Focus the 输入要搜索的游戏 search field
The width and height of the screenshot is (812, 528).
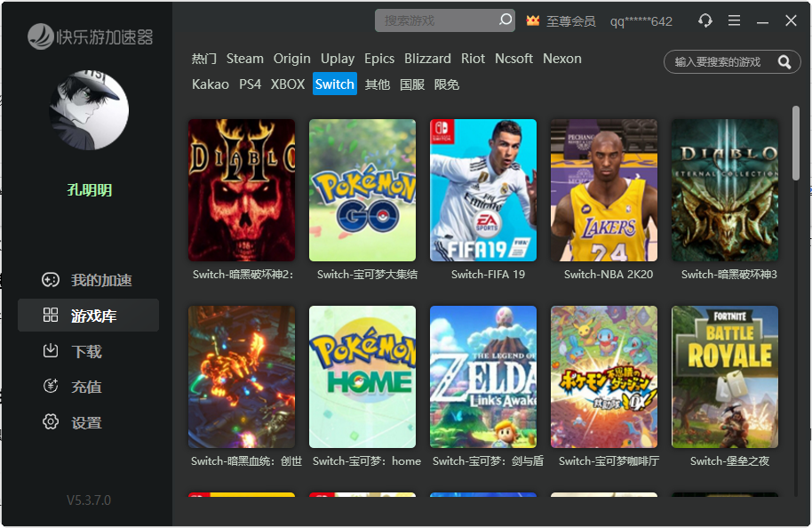(732, 62)
